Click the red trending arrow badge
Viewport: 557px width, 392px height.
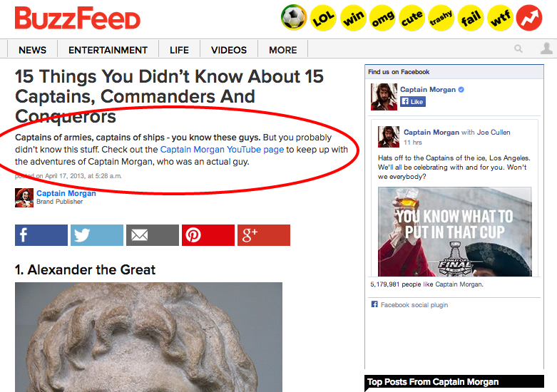click(529, 18)
